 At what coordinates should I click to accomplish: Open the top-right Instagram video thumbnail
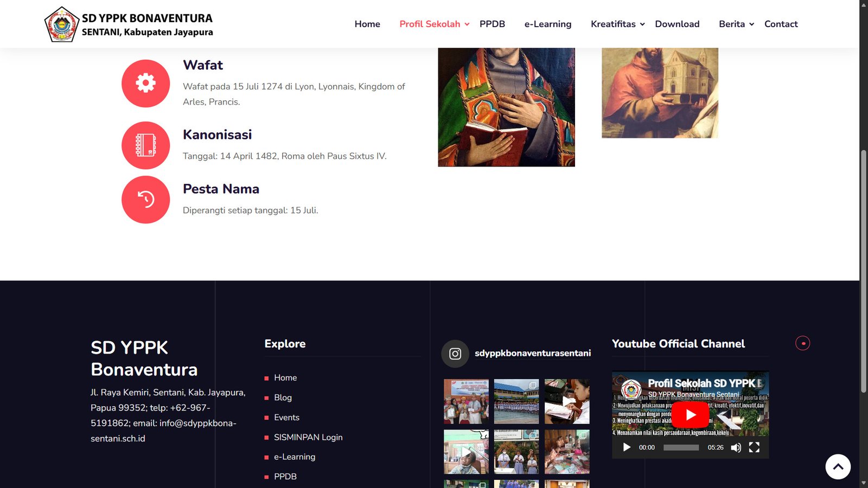pyautogui.click(x=567, y=401)
